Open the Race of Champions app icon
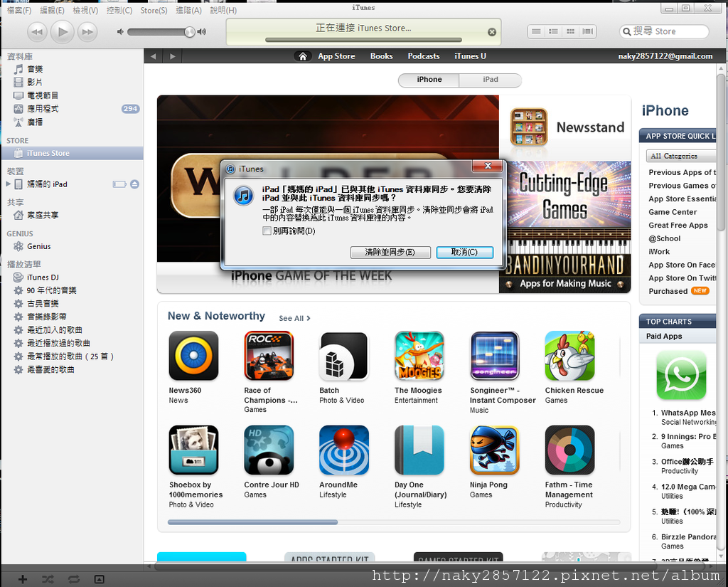This screenshot has height=587, width=728. point(269,356)
